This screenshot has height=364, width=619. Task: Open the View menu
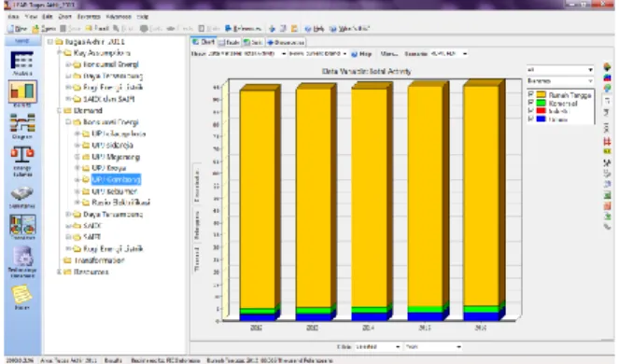[31, 17]
